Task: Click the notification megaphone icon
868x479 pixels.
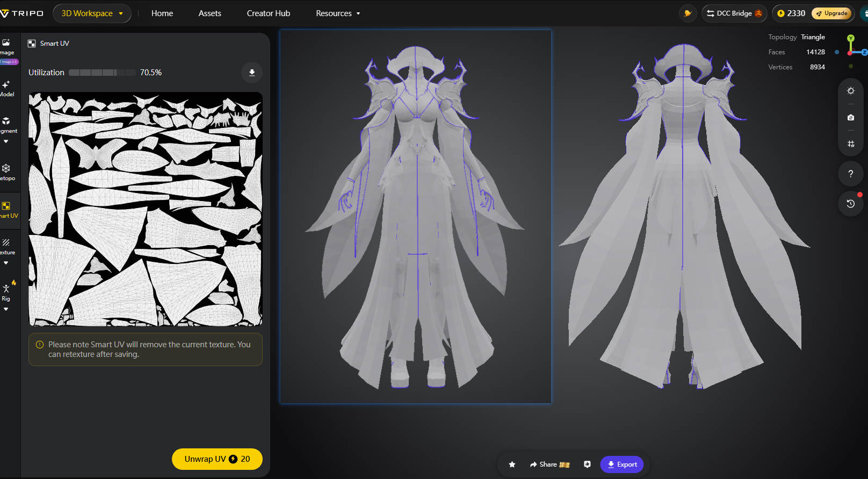Action: [x=688, y=13]
